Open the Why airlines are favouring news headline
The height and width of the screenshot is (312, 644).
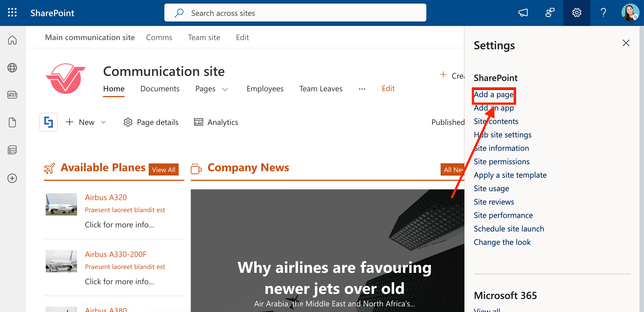click(335, 278)
